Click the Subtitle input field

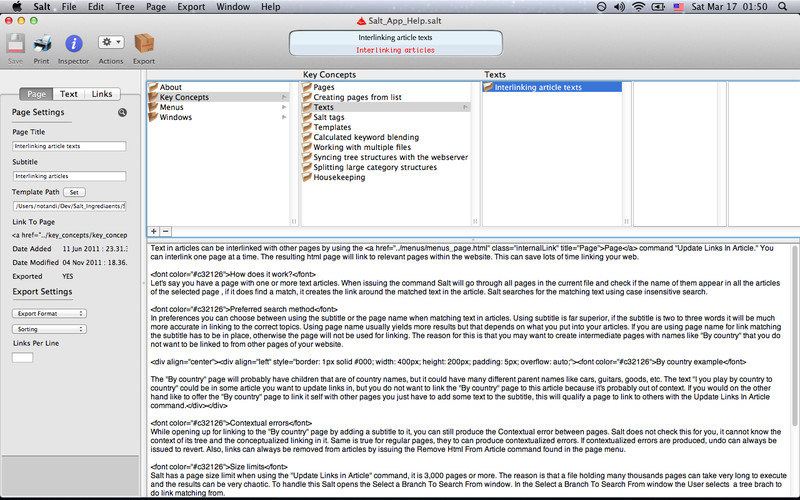pos(69,176)
